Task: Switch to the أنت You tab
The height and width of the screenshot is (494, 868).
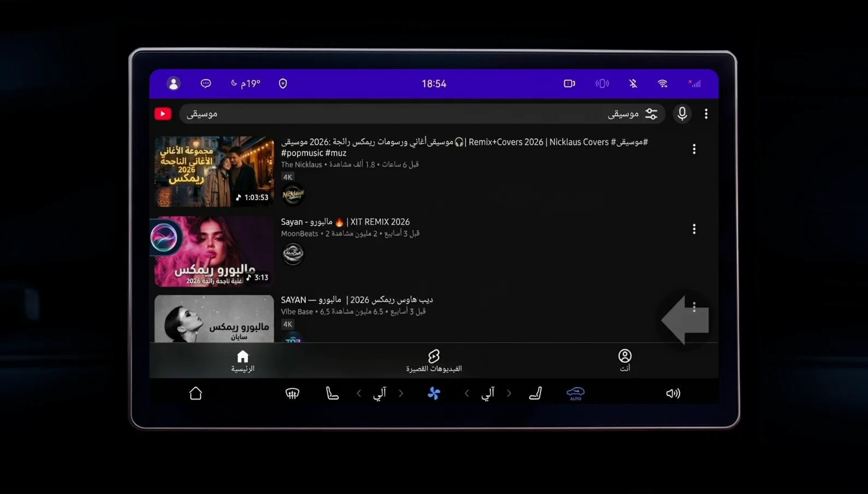Action: (x=625, y=361)
